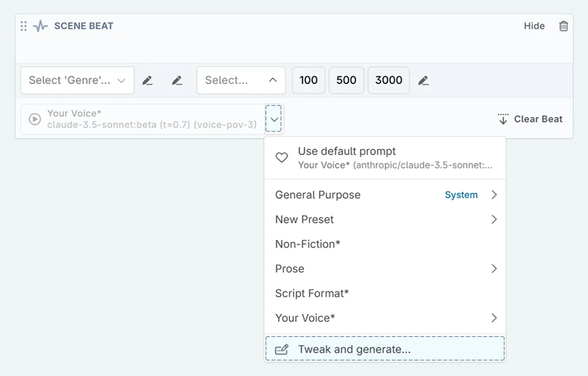Expand the Prose submenu arrow
Viewport: 588px width, 376px height.
coord(494,269)
